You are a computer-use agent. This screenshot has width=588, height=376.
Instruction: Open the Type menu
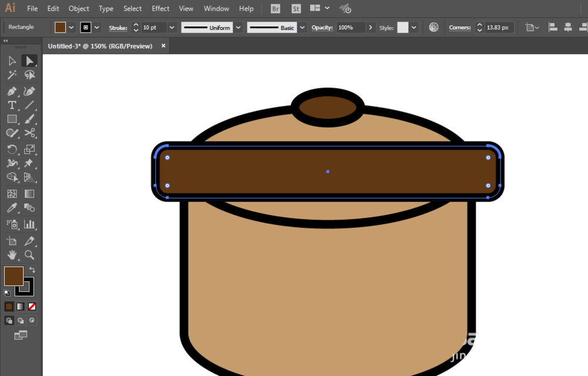coord(106,9)
